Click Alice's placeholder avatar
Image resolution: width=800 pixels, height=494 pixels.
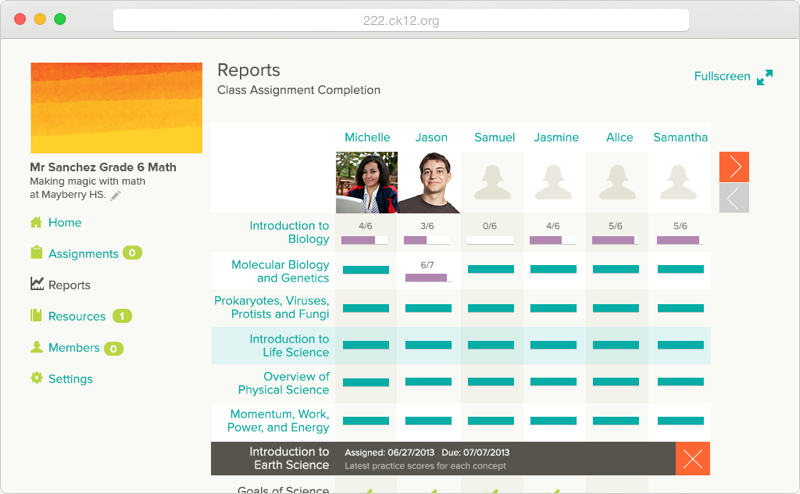(617, 182)
